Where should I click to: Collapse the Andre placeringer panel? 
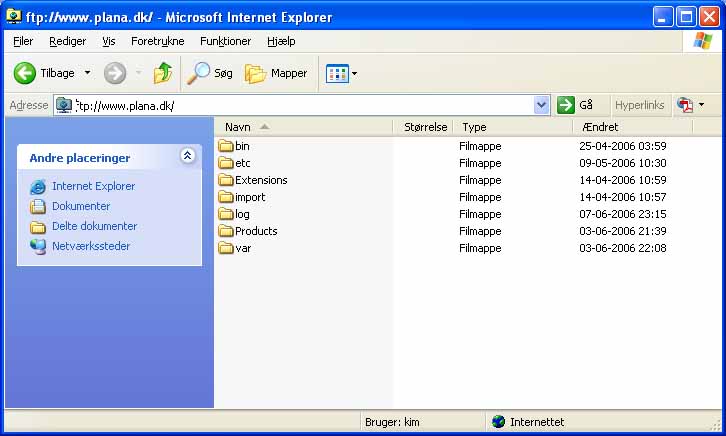(x=187, y=156)
